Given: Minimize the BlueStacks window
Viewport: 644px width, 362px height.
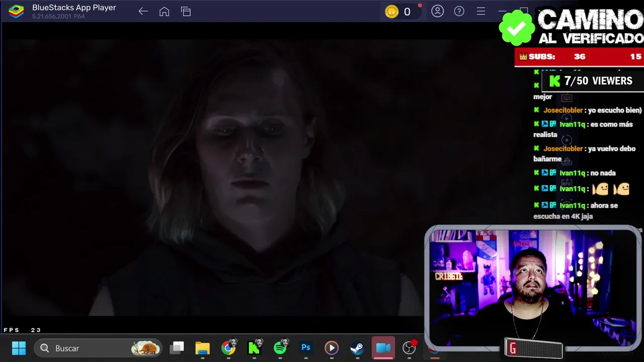Looking at the screenshot, I should (x=502, y=11).
